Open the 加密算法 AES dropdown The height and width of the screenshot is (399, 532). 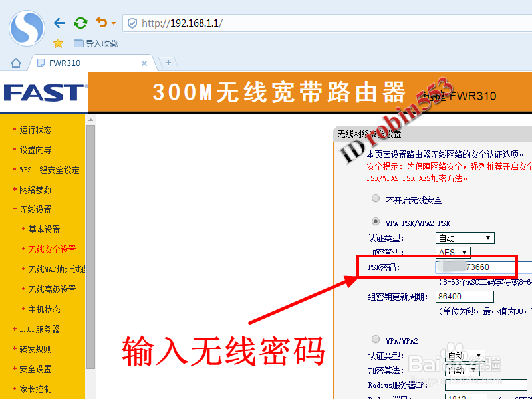pos(452,252)
